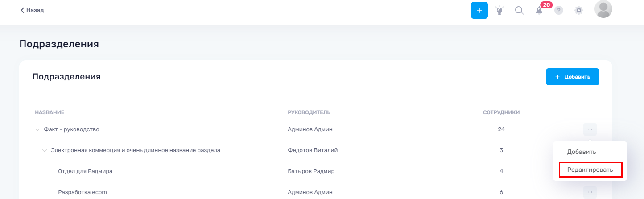This screenshot has height=199, width=644.
Task: Open the settings gear icon
Action: (579, 10)
